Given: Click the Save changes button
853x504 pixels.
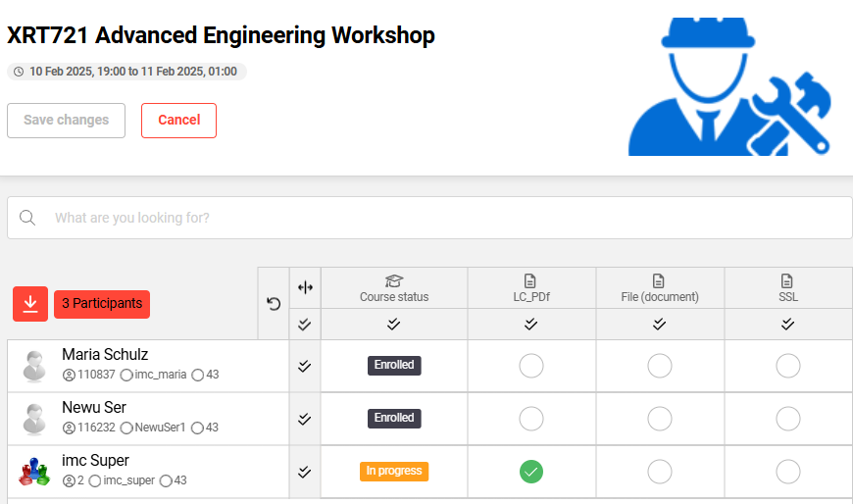Looking at the screenshot, I should [67, 121].
